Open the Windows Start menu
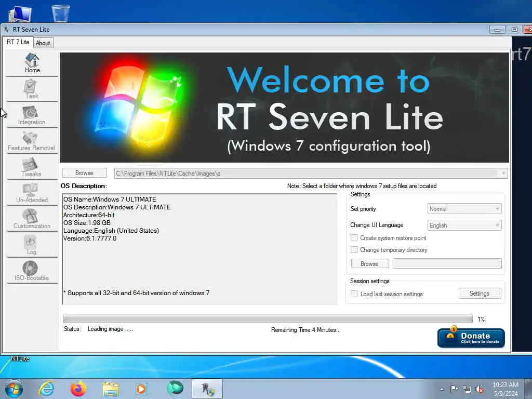Viewport: 532px width, 399px height. pyautogui.click(x=14, y=389)
